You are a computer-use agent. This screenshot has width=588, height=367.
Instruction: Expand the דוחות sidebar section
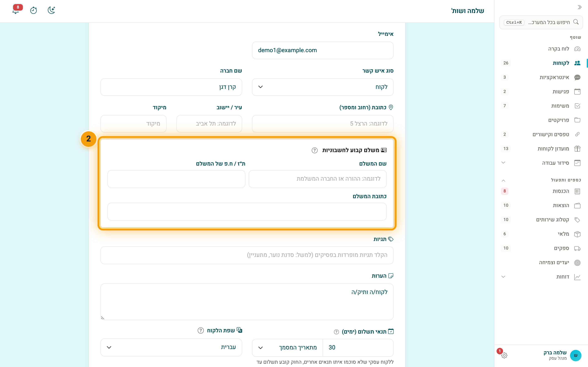[x=541, y=277]
